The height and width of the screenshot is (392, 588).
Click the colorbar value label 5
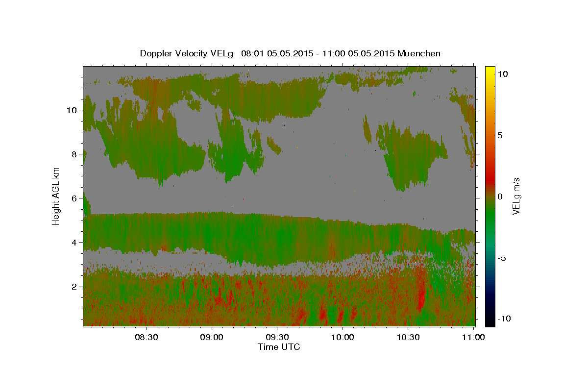pos(500,135)
